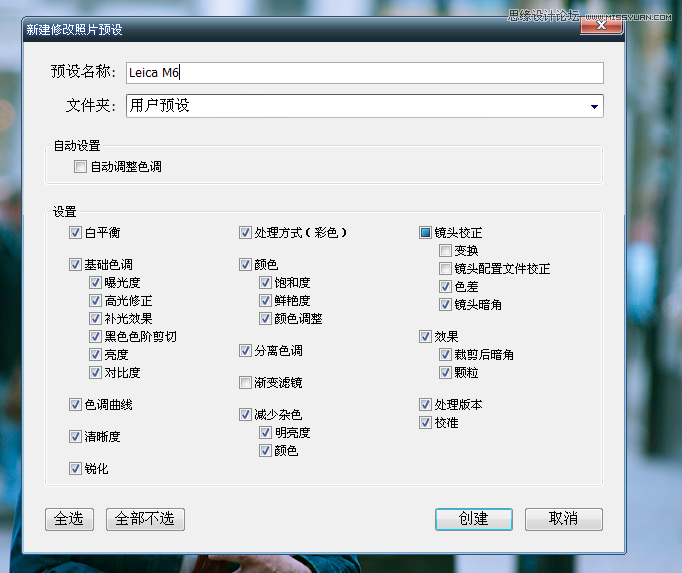Image resolution: width=682 pixels, height=573 pixels.
Task: Uncheck 明亮度 checkbox
Action: (x=265, y=432)
